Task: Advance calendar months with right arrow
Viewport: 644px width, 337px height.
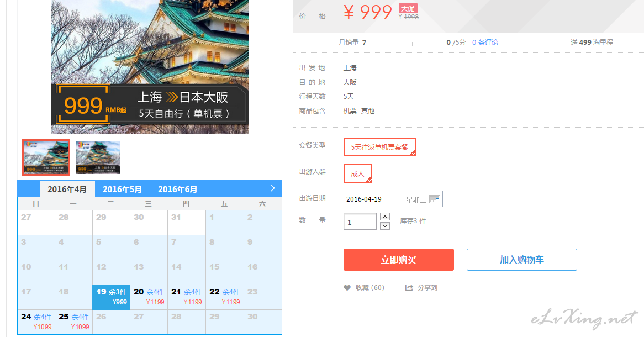Action: click(272, 188)
